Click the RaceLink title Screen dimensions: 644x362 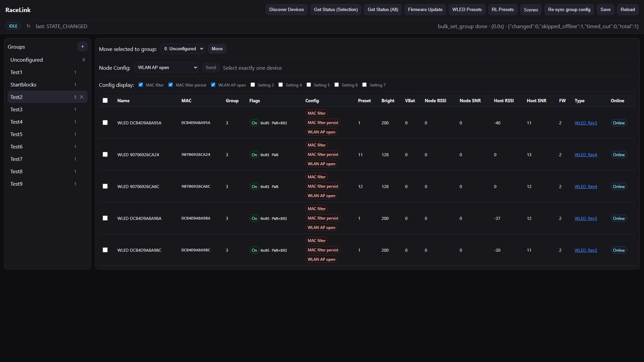pos(18,10)
